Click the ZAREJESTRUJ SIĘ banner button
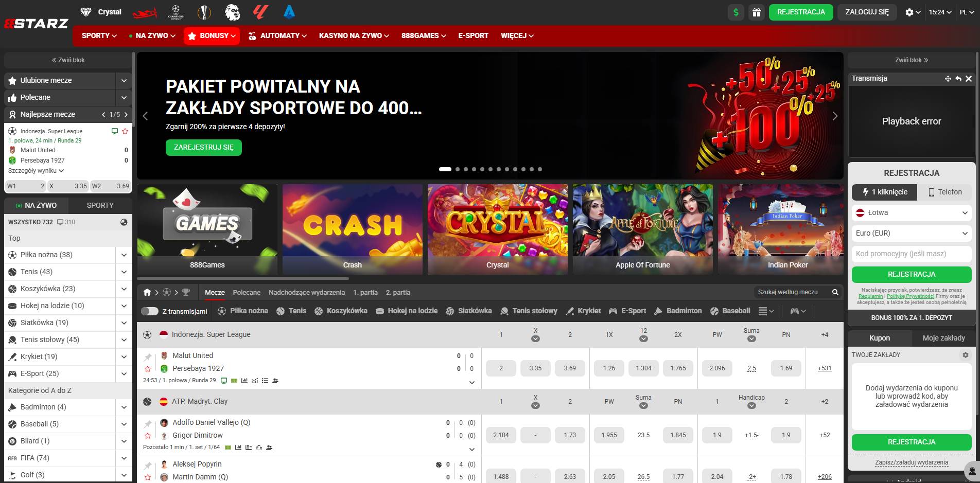This screenshot has height=483, width=980. (x=204, y=147)
